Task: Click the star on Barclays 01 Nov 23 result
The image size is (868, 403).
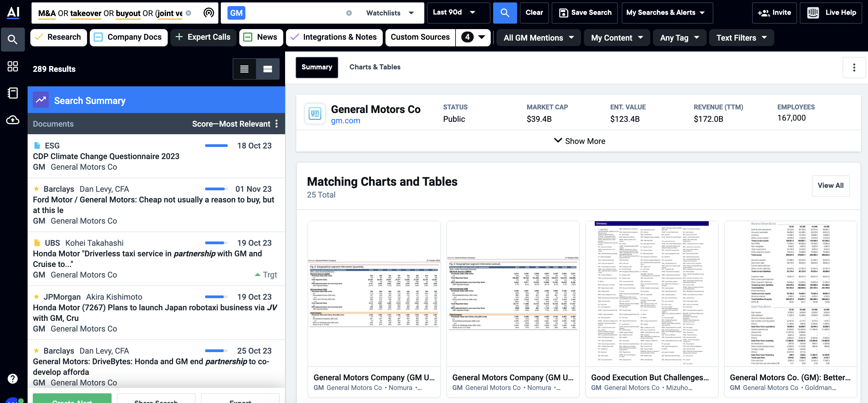Action: click(x=36, y=189)
